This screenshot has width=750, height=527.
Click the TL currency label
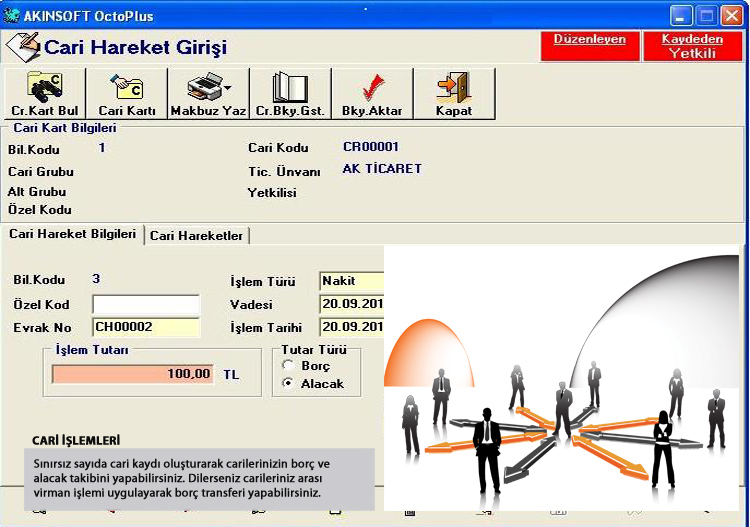(231, 374)
